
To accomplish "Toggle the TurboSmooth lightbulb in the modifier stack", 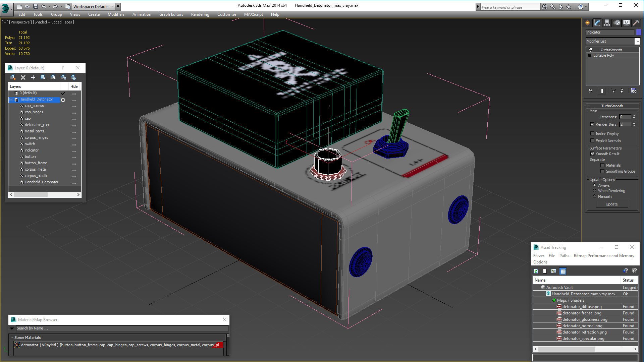I will pyautogui.click(x=591, y=50).
